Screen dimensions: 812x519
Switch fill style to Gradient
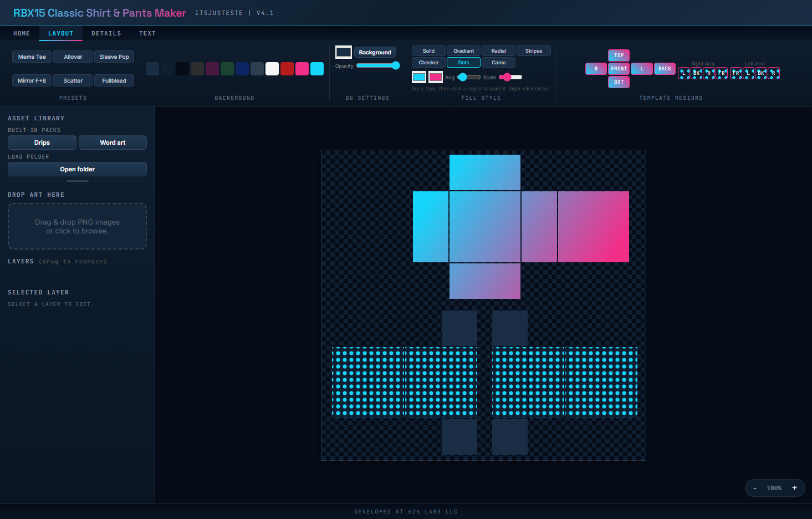[463, 51]
